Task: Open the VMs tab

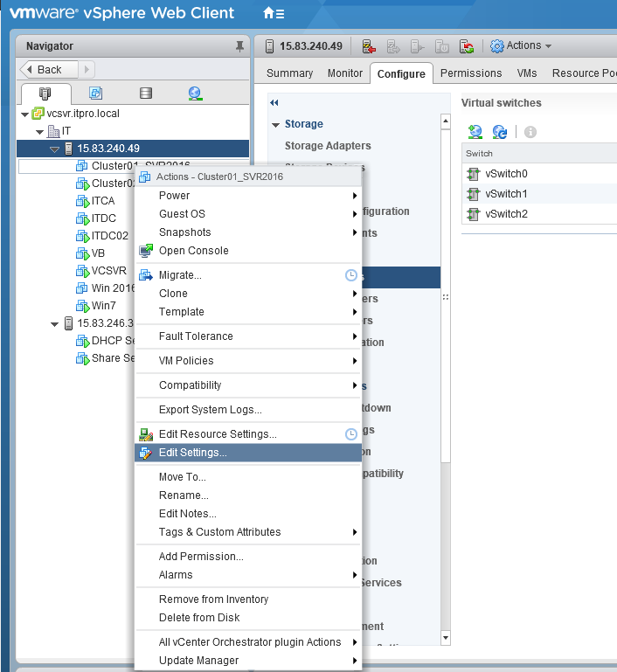Action: coord(527,73)
